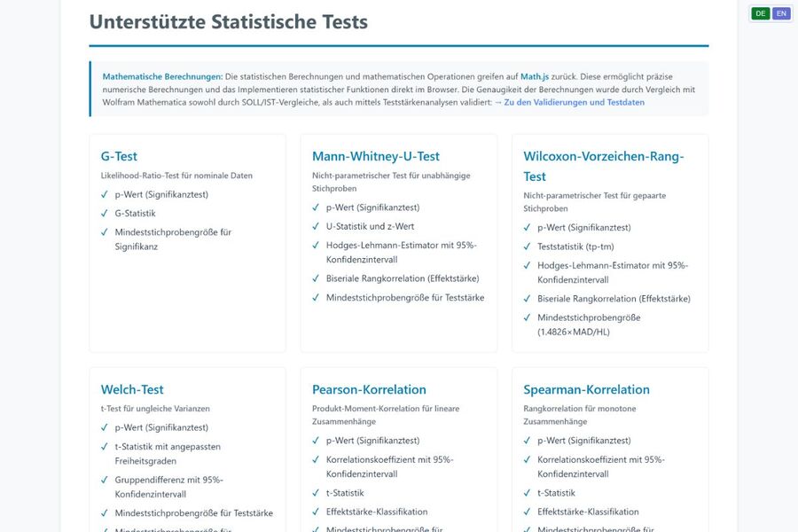Select the Pearson-Korrelation card heading

(369, 389)
